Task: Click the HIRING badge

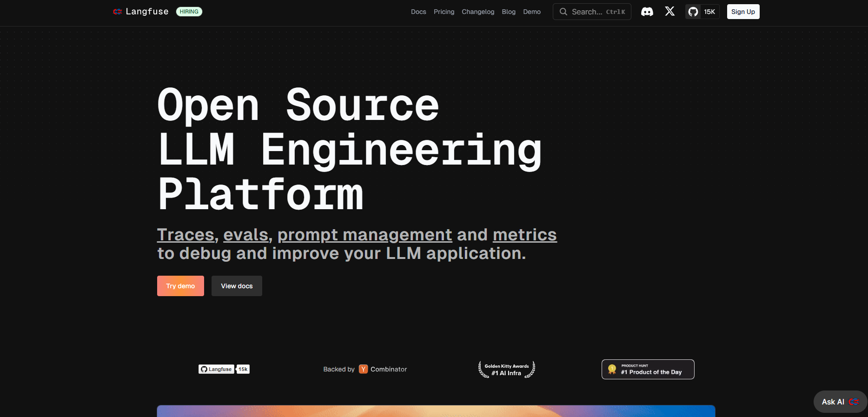Action: tap(189, 12)
